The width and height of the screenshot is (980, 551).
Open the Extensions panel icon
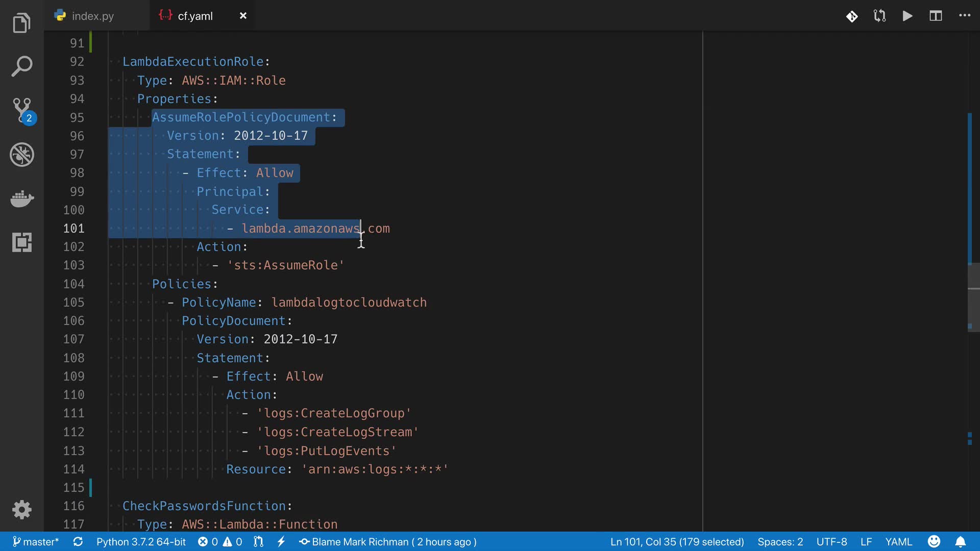(21, 242)
